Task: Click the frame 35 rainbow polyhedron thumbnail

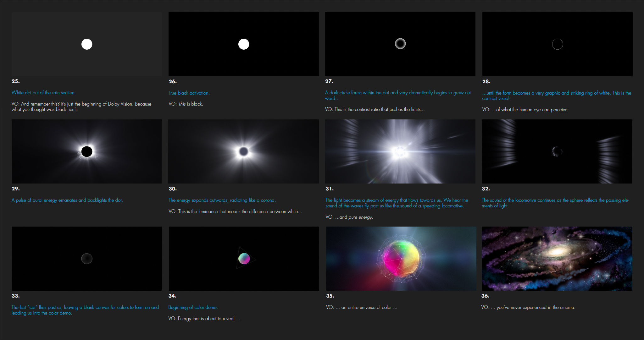Action: click(401, 258)
